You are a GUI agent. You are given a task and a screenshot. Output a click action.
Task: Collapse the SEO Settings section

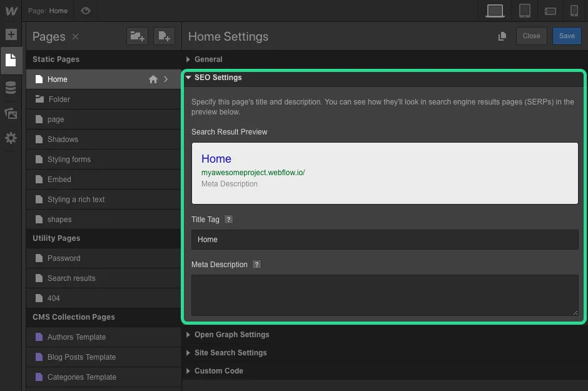click(x=218, y=77)
